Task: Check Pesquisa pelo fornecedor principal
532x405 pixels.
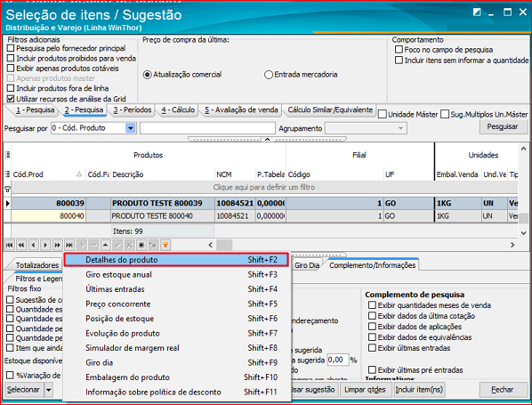Action: click(11, 48)
